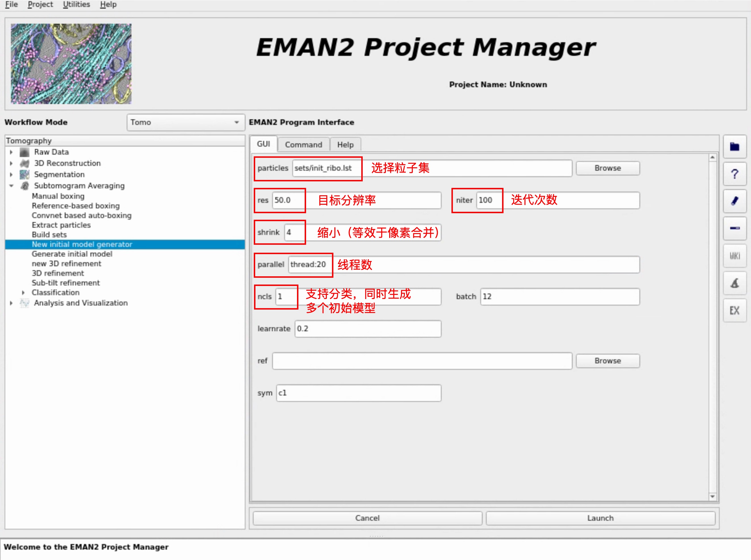Click the Segmentation tree icon
This screenshot has height=560, width=751.
24,175
